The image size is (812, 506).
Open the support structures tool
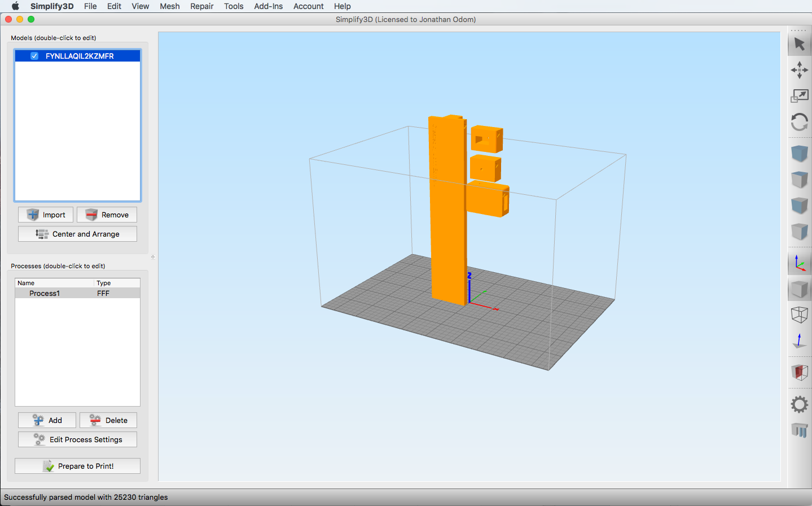799,430
